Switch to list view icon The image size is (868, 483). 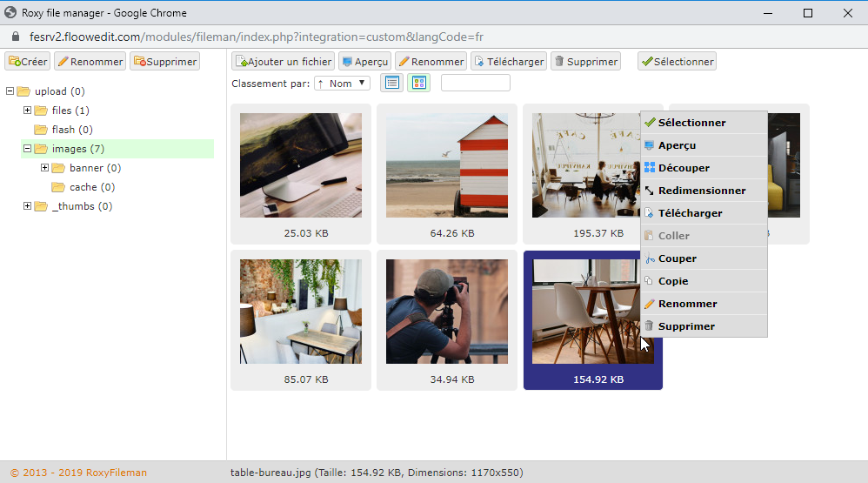coord(392,83)
